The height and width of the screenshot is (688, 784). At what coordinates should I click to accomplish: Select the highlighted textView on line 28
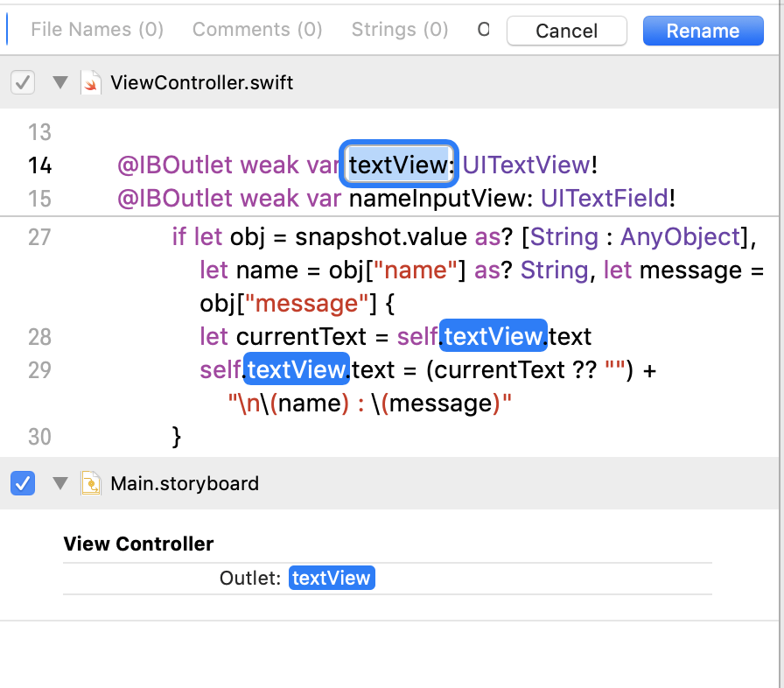point(494,337)
